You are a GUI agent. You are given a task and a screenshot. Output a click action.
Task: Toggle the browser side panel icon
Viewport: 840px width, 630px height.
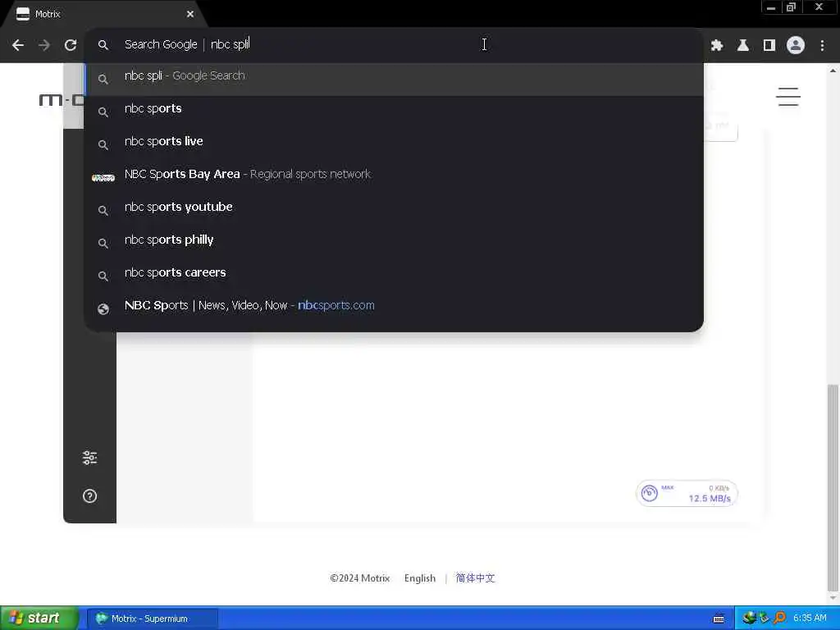pos(769,46)
